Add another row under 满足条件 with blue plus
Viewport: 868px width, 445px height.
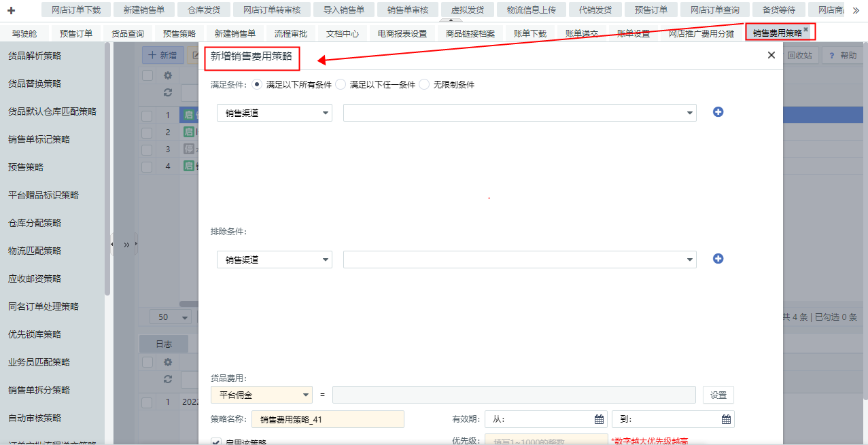[718, 112]
